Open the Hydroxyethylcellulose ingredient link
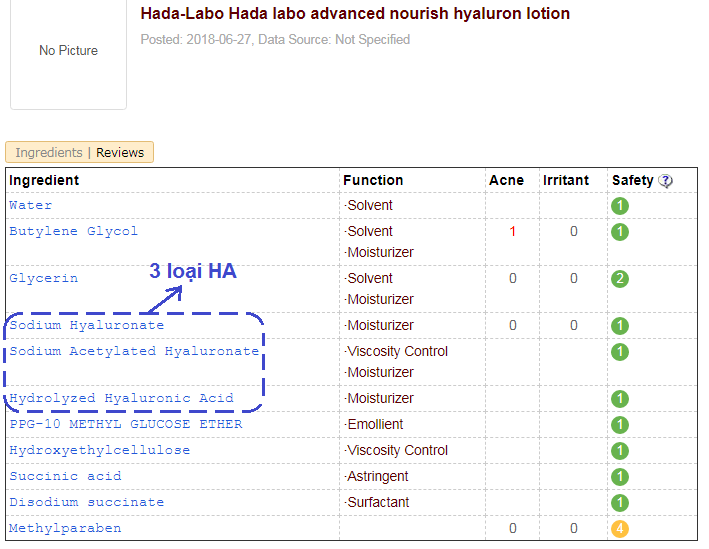This screenshot has height=549, width=709. tap(99, 450)
